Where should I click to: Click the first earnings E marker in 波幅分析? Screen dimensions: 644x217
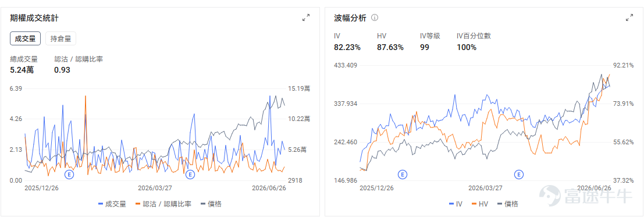point(403,175)
